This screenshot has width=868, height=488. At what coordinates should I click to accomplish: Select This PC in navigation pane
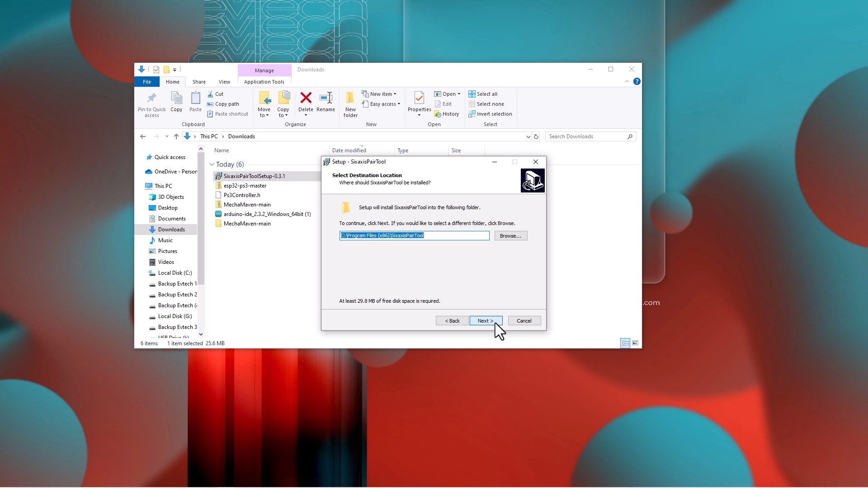(x=159, y=186)
